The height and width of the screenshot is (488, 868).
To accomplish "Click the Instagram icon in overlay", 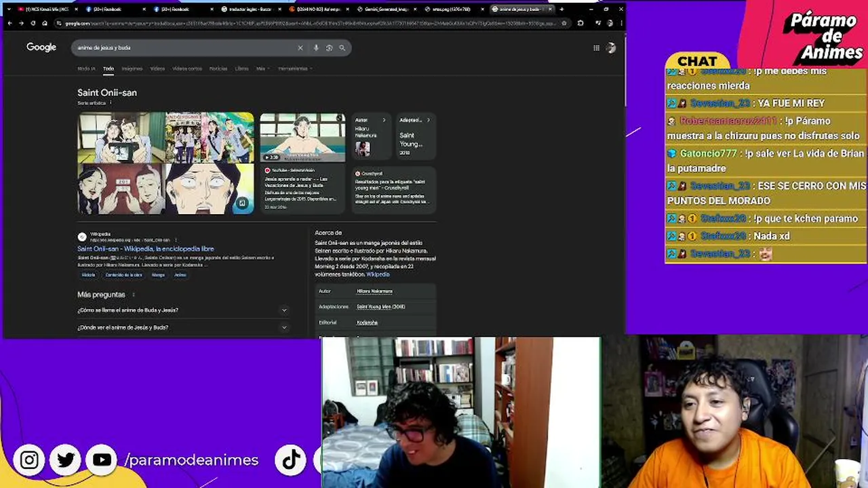I will [x=29, y=460].
